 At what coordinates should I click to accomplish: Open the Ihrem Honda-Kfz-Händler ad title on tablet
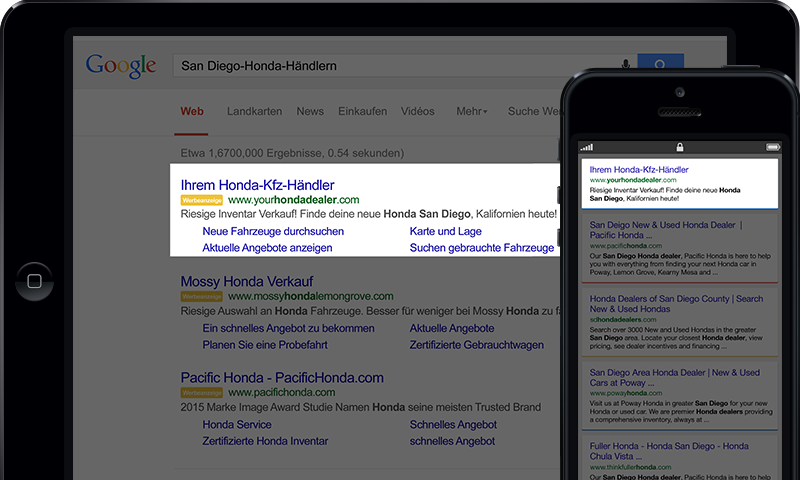[258, 185]
